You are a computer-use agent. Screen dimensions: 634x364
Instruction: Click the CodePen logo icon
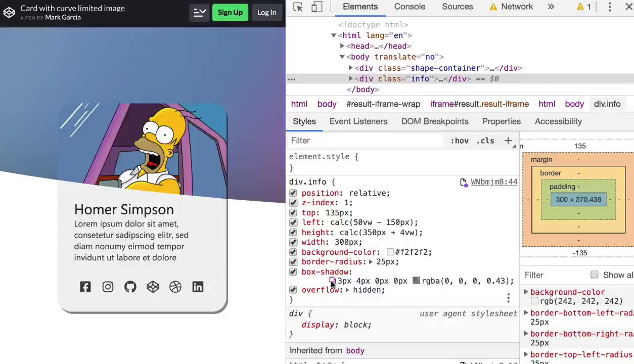tap(9, 12)
